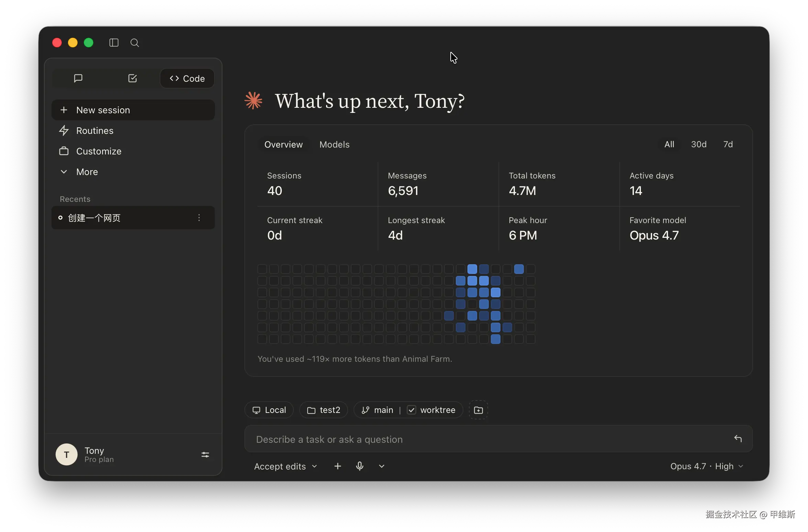This screenshot has height=532, width=808.
Task: Add another folder with the dashed folder icon
Action: coord(478,410)
